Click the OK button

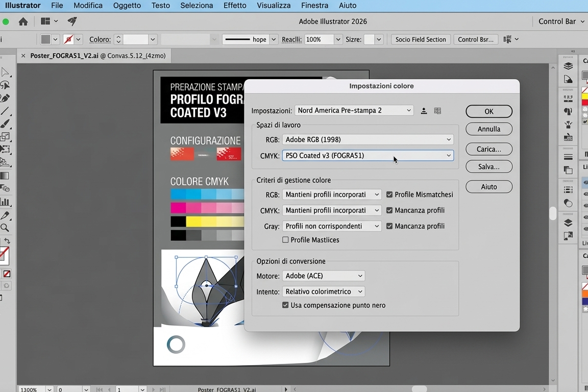488,111
